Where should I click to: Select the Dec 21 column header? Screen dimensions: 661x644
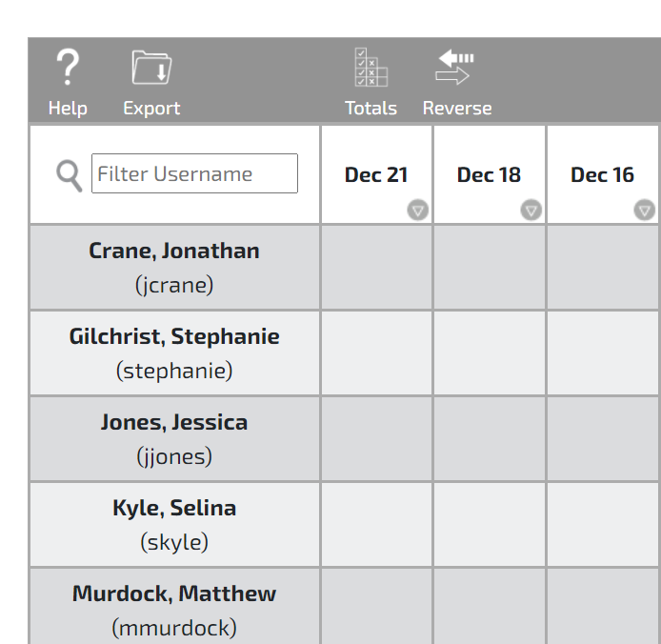pyautogui.click(x=376, y=174)
